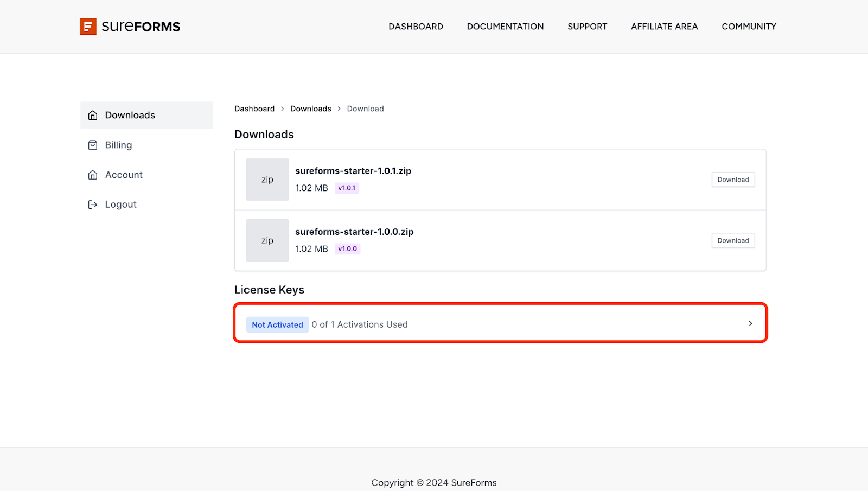
Task: Click the SureForms wordmark text
Action: (x=141, y=27)
